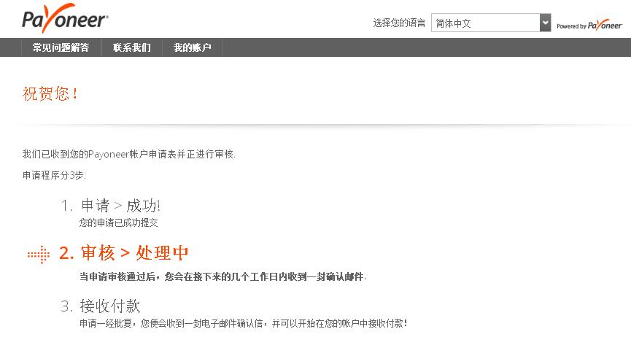The image size is (631, 364).
Task: Click the bold confirmation email notice text
Action: (x=222, y=276)
